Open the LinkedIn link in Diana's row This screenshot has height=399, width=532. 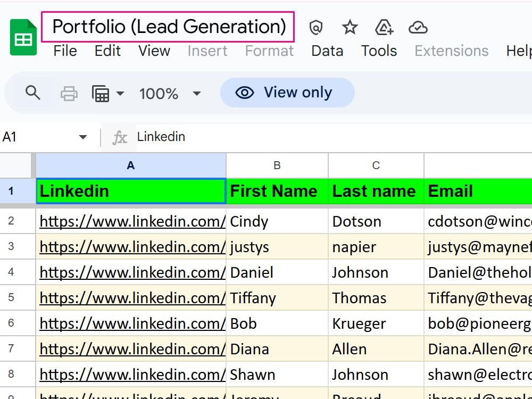coord(132,349)
